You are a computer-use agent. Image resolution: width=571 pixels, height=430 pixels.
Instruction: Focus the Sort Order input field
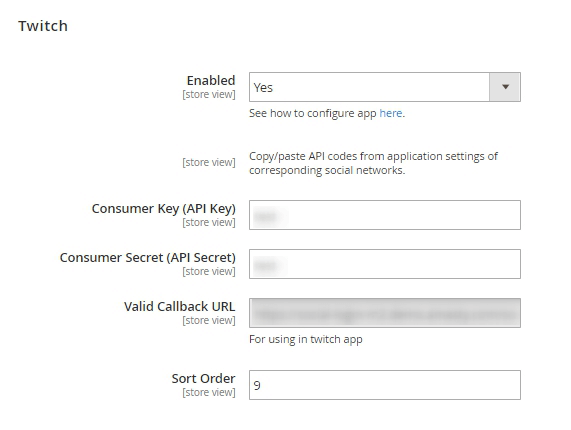click(385, 385)
